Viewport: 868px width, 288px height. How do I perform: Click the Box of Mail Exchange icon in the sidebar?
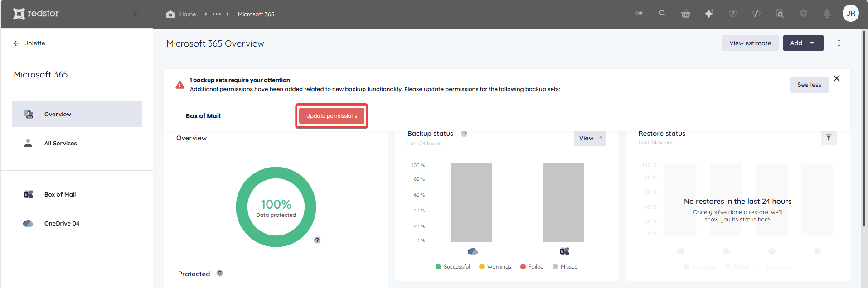pyautogui.click(x=28, y=194)
